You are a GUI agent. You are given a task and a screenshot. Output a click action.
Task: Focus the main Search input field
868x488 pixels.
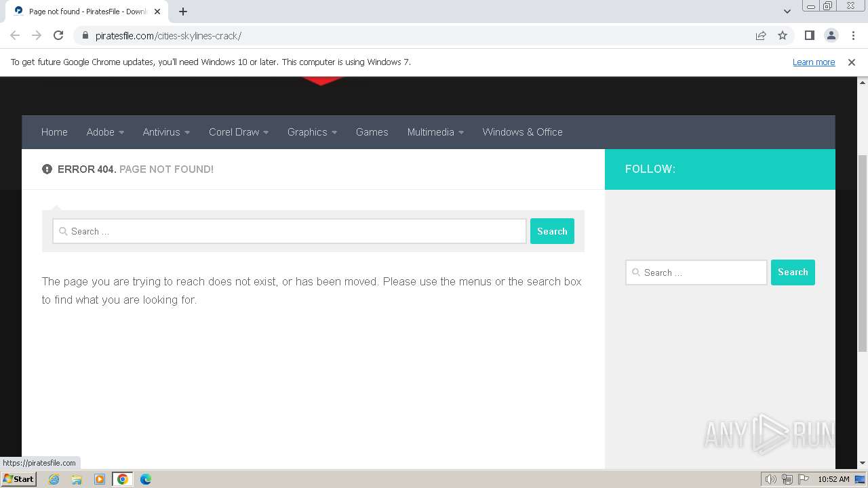290,231
